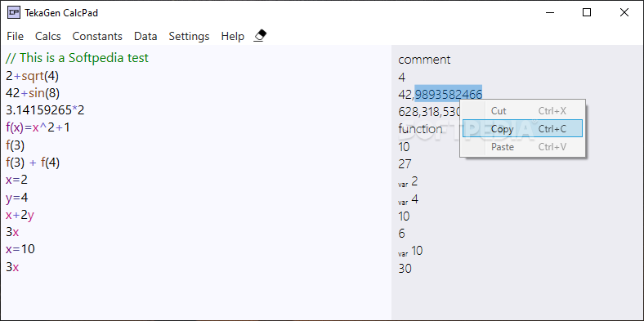
Task: Open the File menu
Action: (x=16, y=36)
